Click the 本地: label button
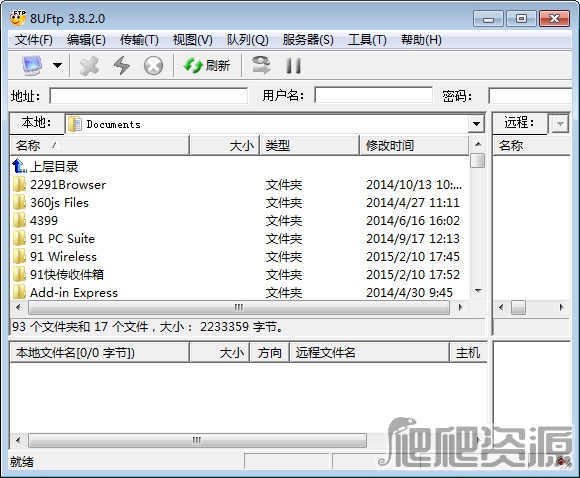The height and width of the screenshot is (478, 580). click(x=37, y=122)
